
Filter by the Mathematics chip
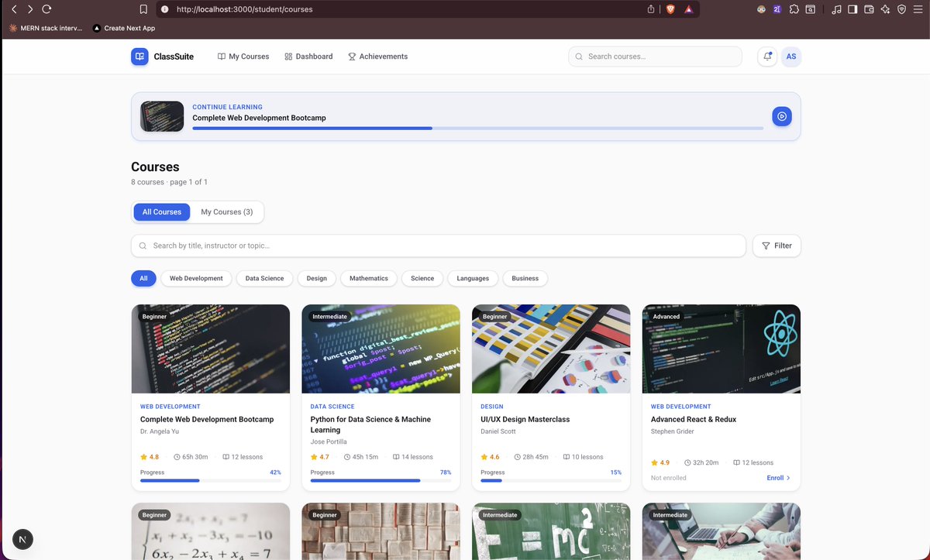click(369, 278)
